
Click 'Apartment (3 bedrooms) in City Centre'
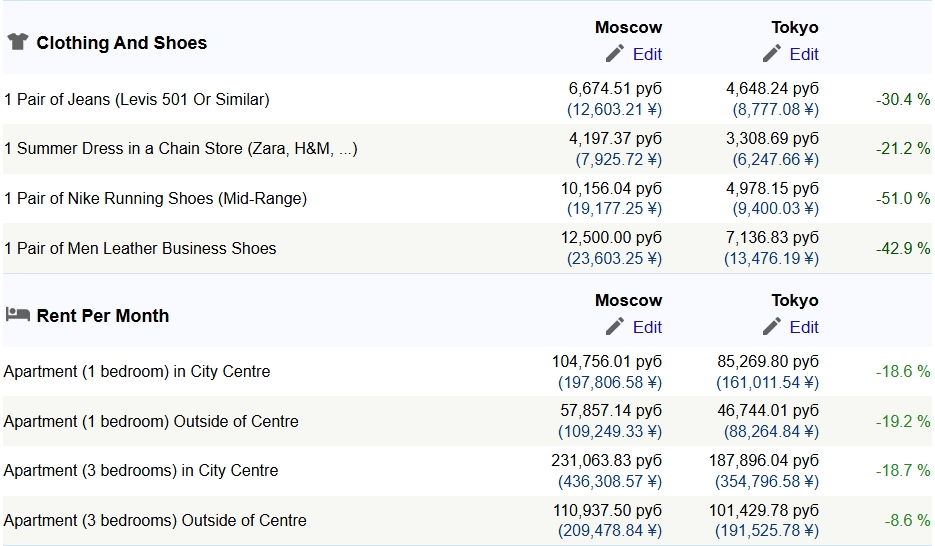click(x=141, y=470)
